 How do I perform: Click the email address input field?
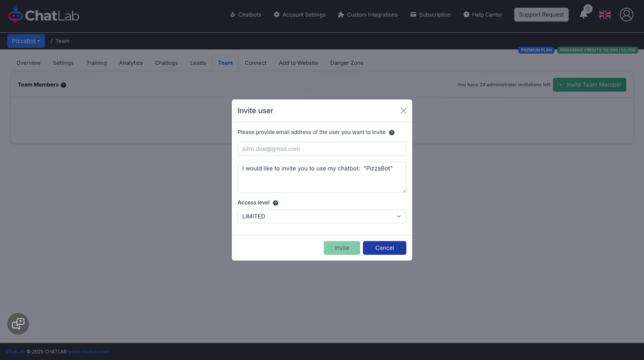click(321, 149)
